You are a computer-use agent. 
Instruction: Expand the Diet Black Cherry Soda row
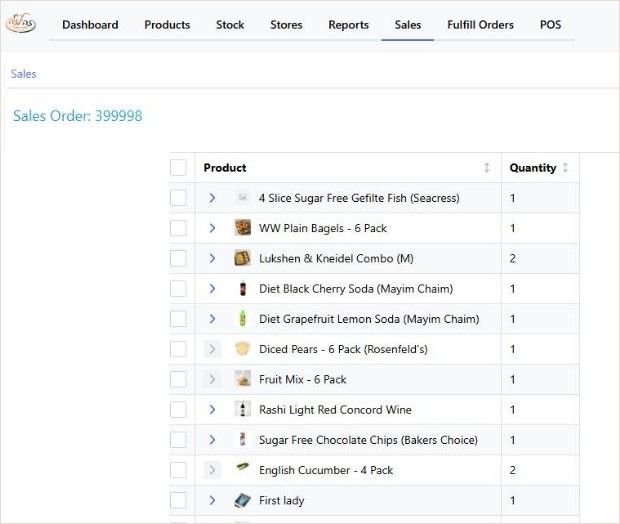212,289
